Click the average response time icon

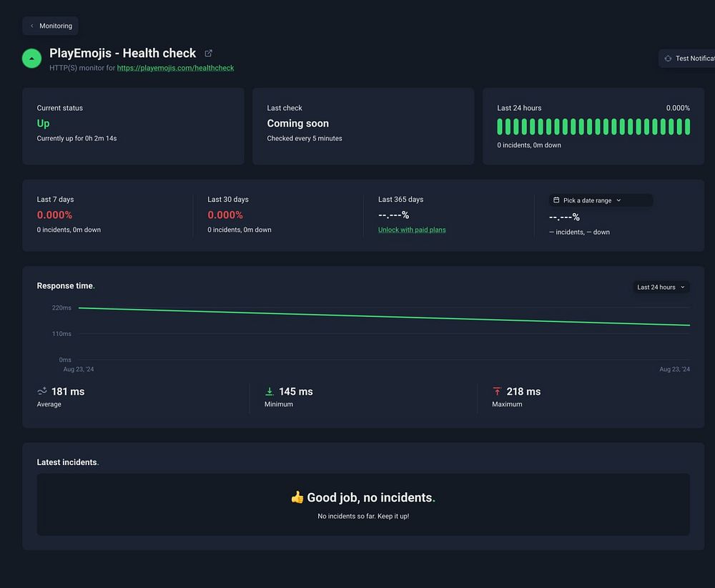click(42, 391)
